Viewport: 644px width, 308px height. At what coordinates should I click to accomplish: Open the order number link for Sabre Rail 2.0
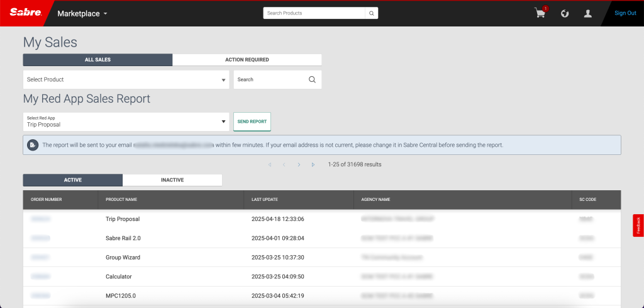(40, 238)
